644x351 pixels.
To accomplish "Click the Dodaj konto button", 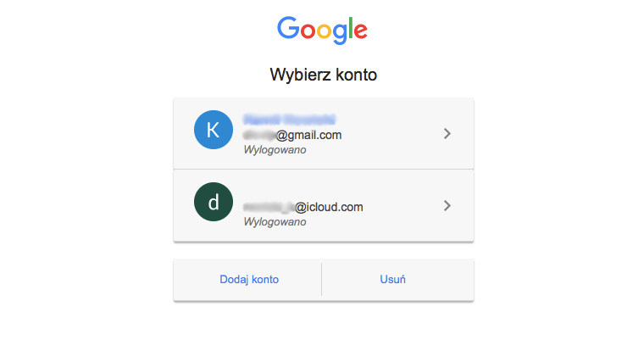I will (x=247, y=280).
